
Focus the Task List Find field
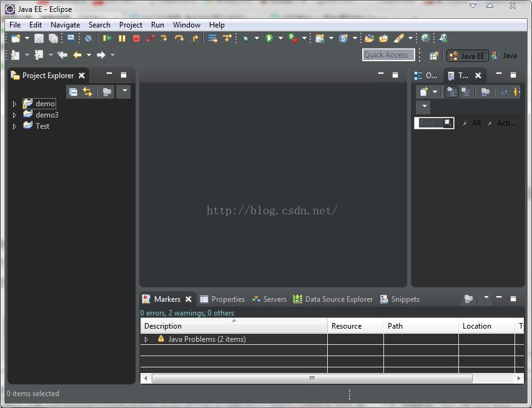pos(430,123)
